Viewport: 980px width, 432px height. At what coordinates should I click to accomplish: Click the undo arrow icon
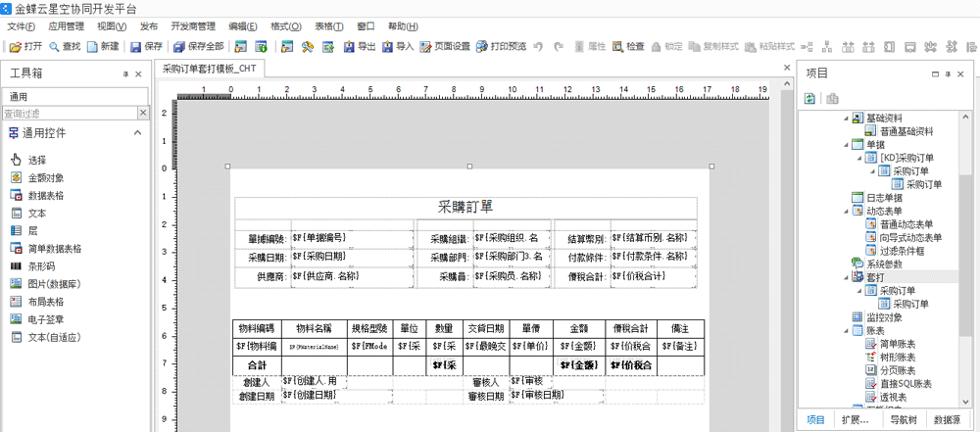point(538,46)
